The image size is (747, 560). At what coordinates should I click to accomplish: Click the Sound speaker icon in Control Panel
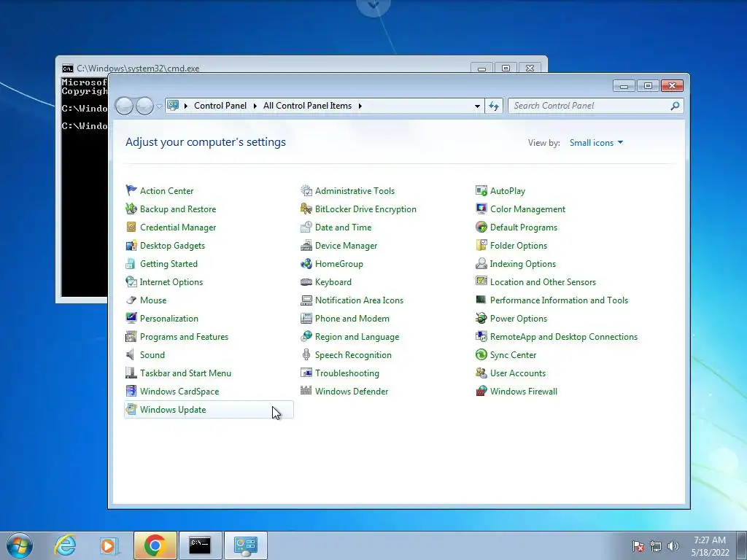click(130, 355)
